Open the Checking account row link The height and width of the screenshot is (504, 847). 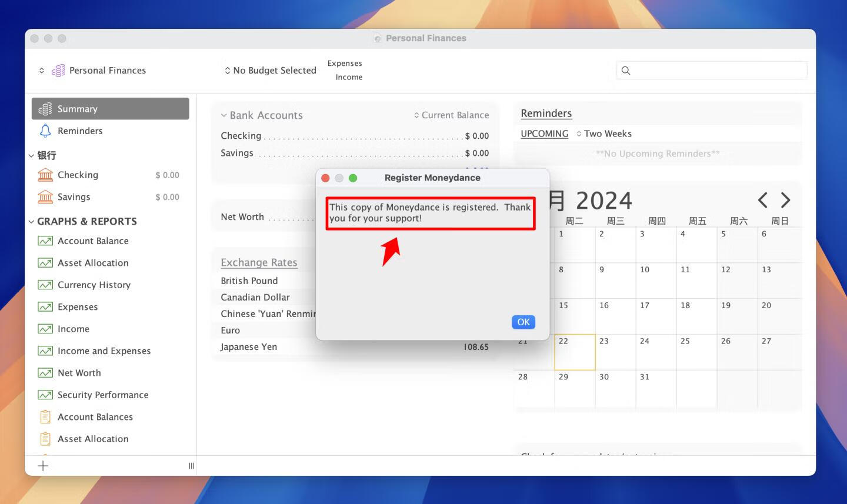pos(241,135)
